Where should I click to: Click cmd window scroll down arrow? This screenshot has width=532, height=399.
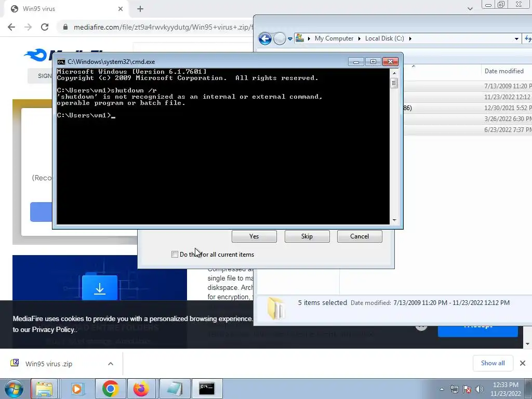394,220
